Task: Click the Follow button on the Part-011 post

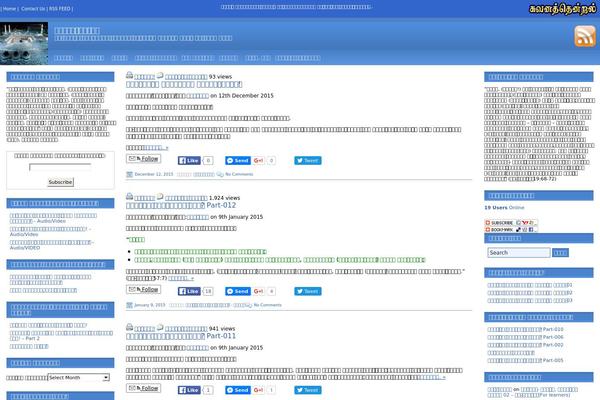Action: (143, 388)
